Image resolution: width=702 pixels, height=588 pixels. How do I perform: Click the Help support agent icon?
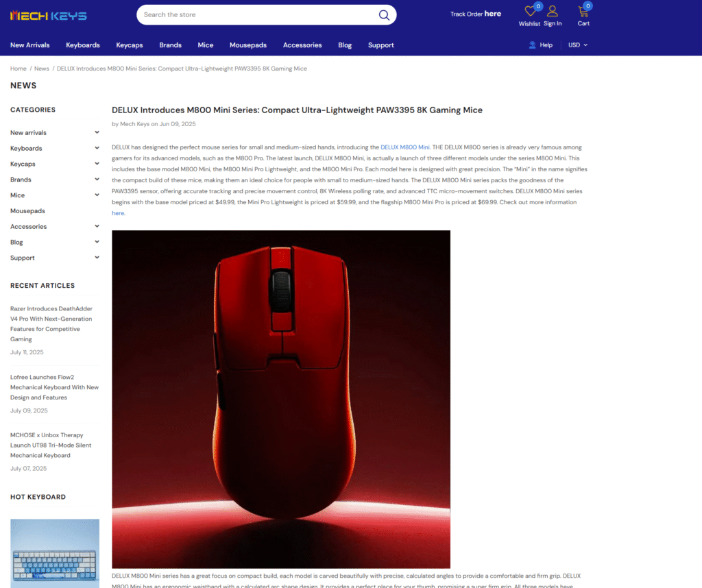532,45
